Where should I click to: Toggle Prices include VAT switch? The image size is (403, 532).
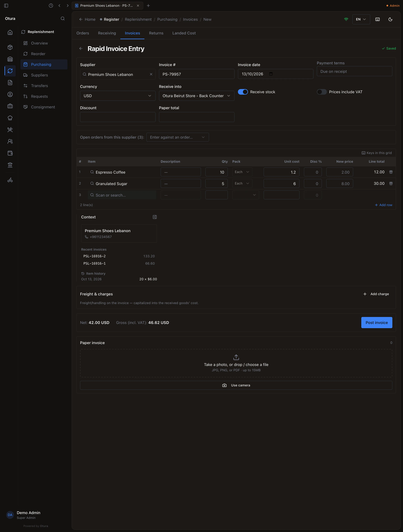322,92
